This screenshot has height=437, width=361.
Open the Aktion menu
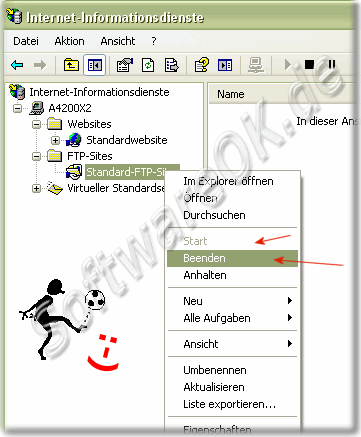point(69,41)
